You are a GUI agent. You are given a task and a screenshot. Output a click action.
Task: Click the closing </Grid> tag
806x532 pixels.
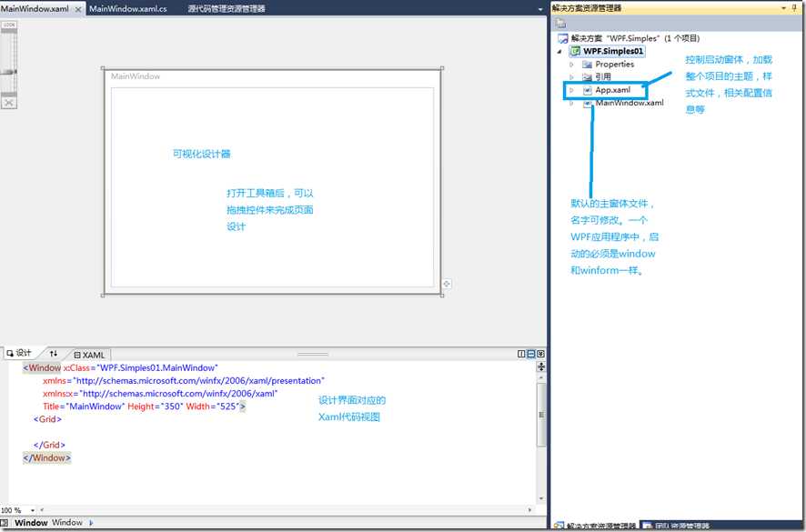[49, 445]
